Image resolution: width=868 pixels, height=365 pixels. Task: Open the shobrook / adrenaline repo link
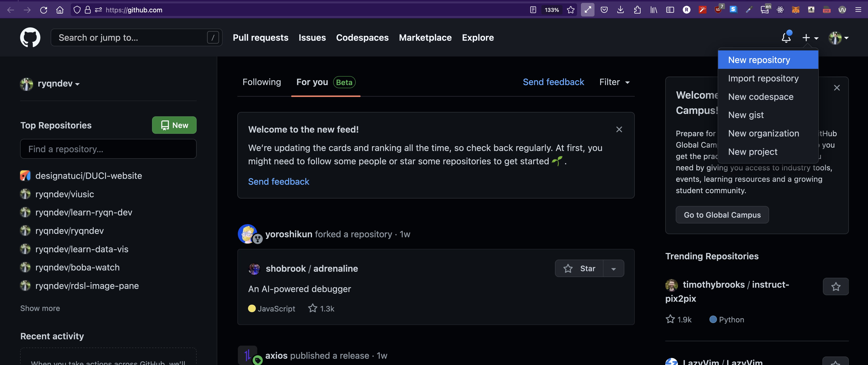[x=312, y=269]
